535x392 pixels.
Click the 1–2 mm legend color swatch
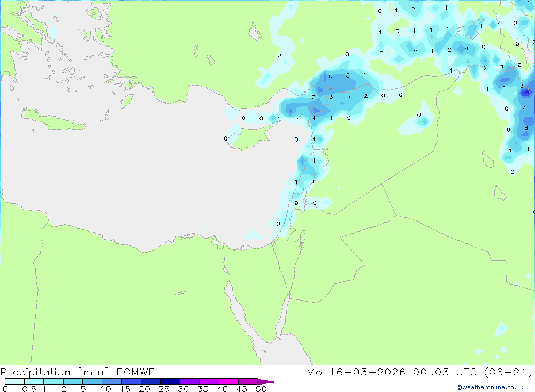tap(53, 381)
